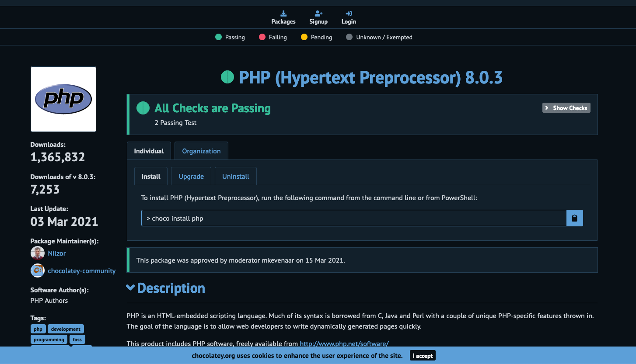Click the I accept cookies button
This screenshot has width=636, height=364.
pos(423,356)
